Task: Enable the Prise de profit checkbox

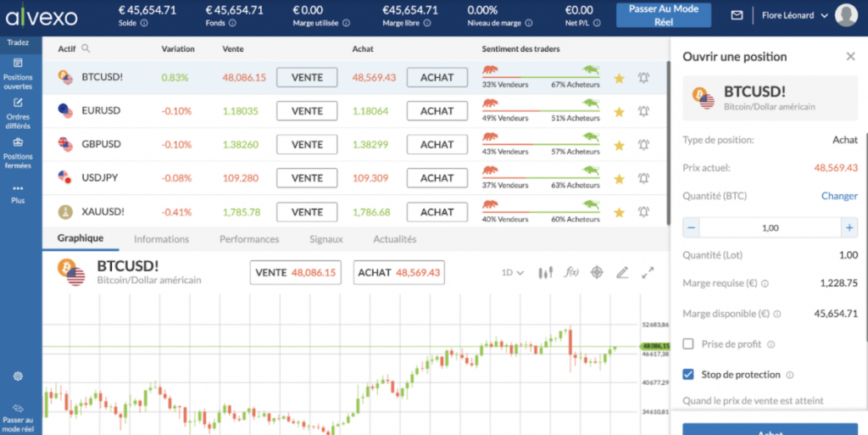Action: [x=688, y=344]
